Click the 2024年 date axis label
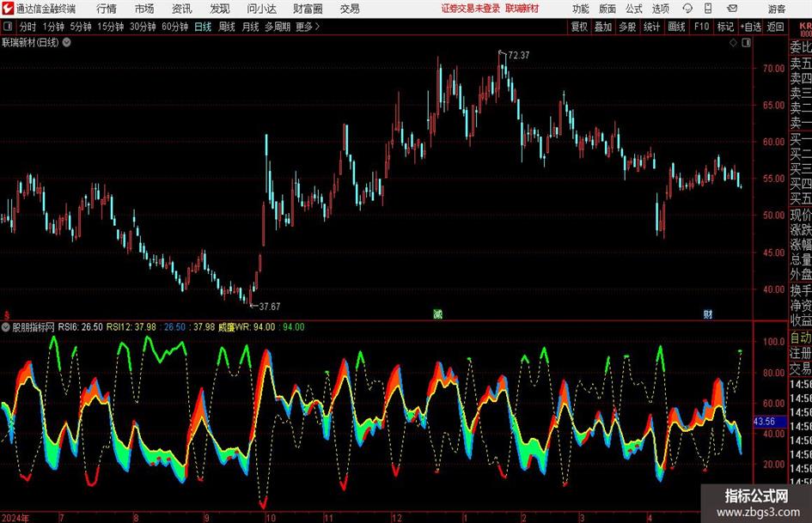812x523 pixels. (15, 518)
